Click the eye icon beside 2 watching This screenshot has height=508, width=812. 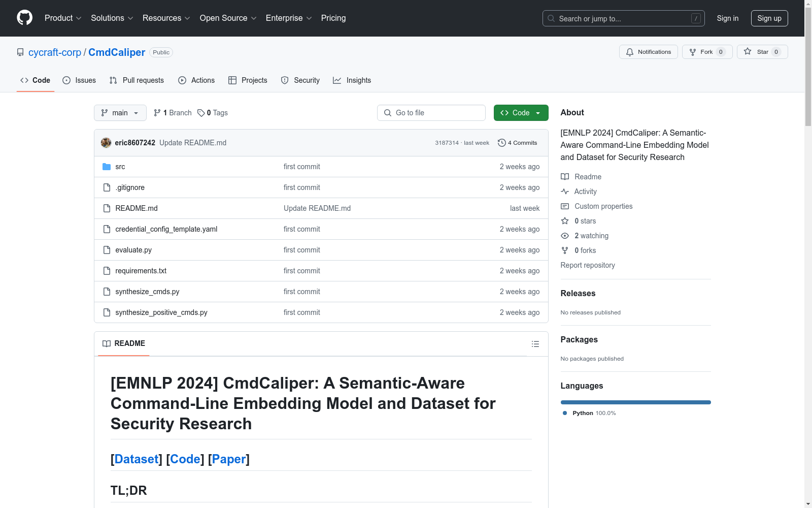tap(565, 236)
